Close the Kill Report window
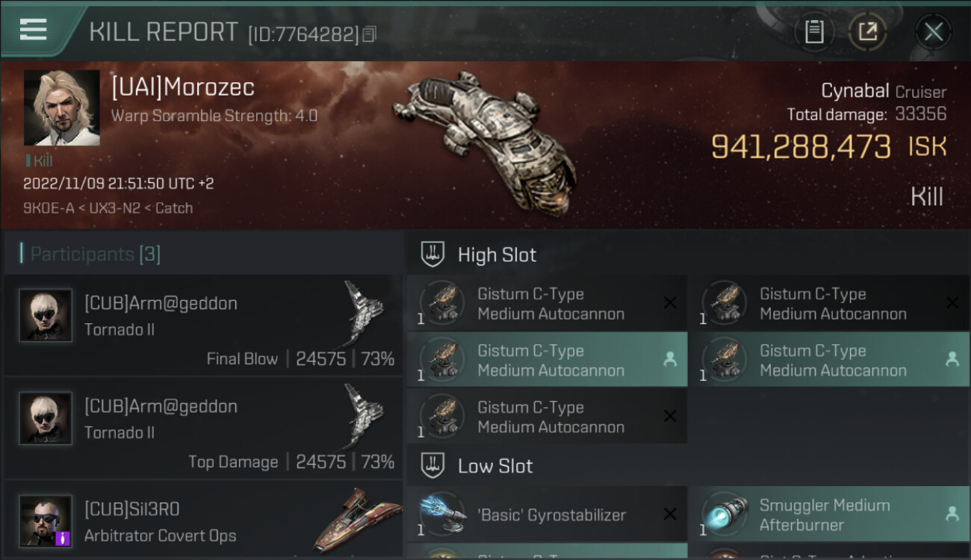 coord(933,31)
